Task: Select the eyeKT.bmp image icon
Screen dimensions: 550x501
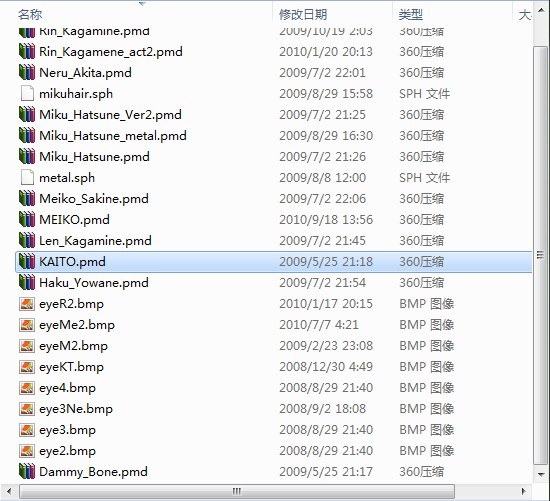Action: tap(27, 367)
